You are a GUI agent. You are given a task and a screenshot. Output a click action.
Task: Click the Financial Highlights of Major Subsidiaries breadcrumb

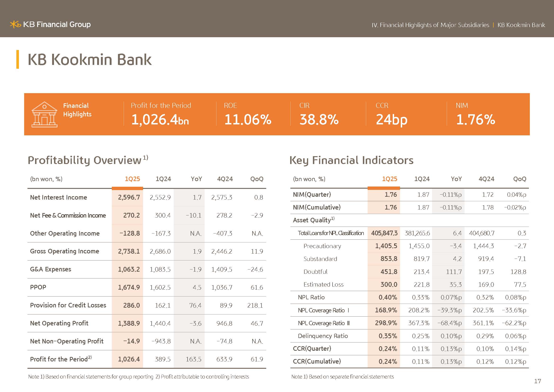[430, 25]
